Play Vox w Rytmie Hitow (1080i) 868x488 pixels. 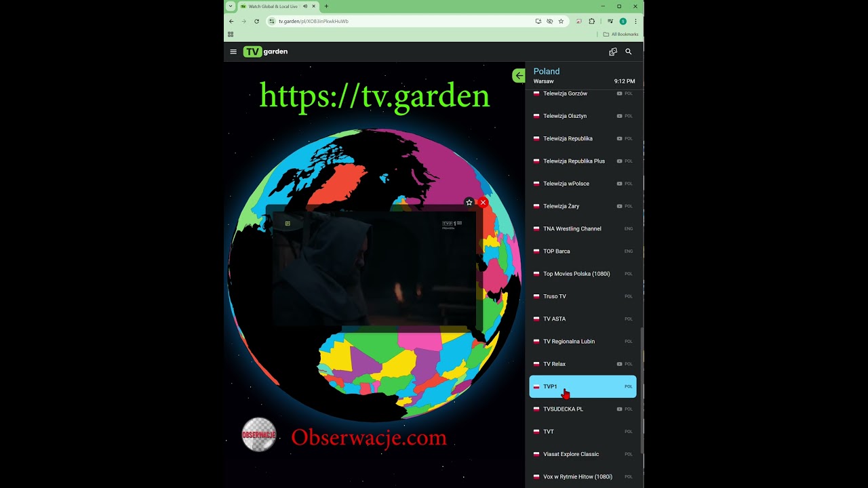tap(583, 476)
